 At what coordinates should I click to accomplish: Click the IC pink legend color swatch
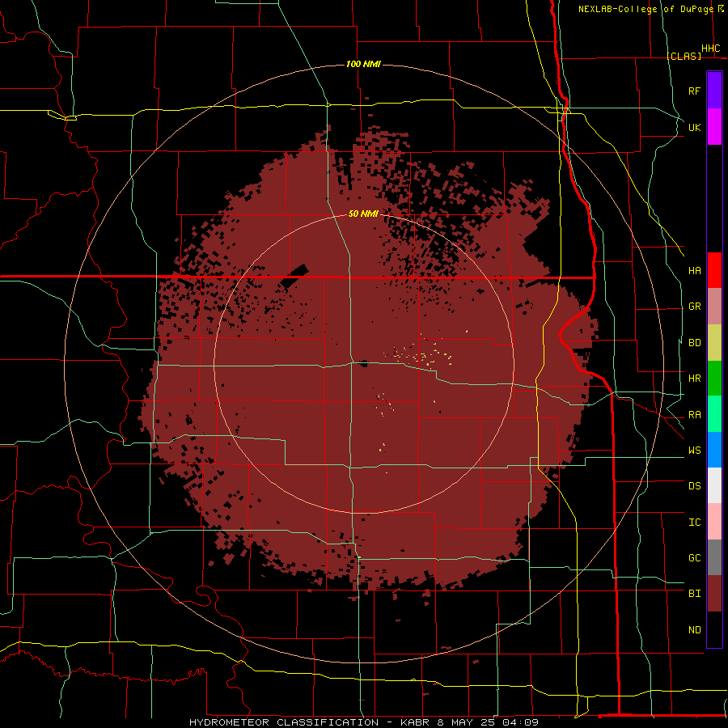714,522
